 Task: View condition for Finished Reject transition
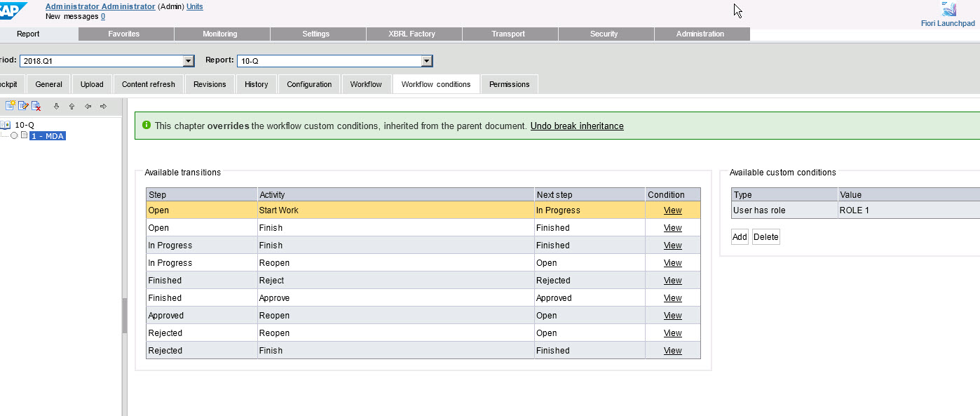(x=673, y=281)
